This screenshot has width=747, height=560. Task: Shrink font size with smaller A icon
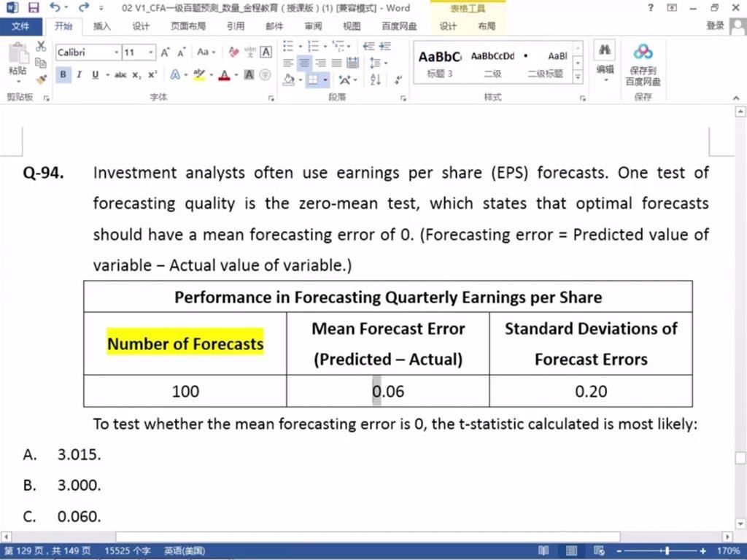pos(182,52)
